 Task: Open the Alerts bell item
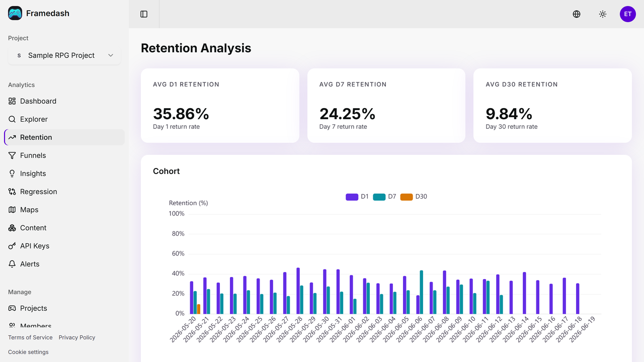click(x=64, y=264)
